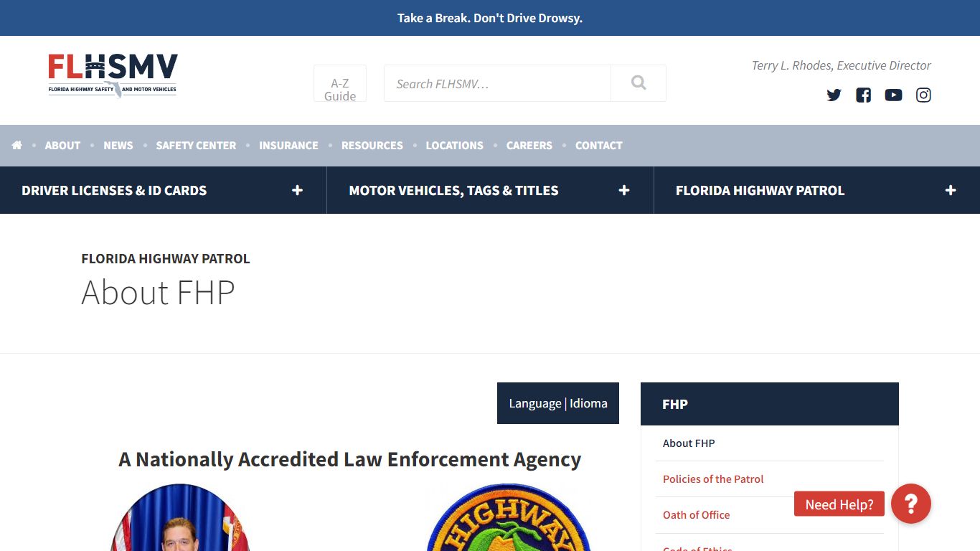Click the Need Help? button
Image resolution: width=980 pixels, height=551 pixels.
coord(839,504)
